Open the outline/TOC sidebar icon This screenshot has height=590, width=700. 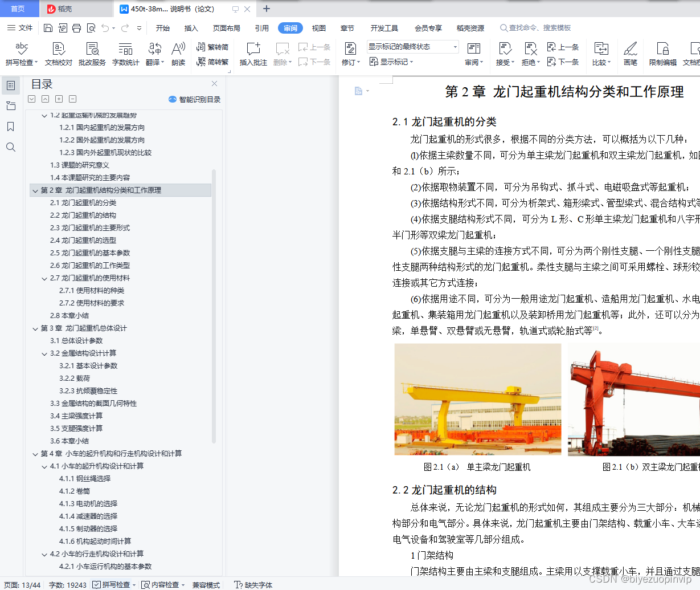pyautogui.click(x=11, y=86)
